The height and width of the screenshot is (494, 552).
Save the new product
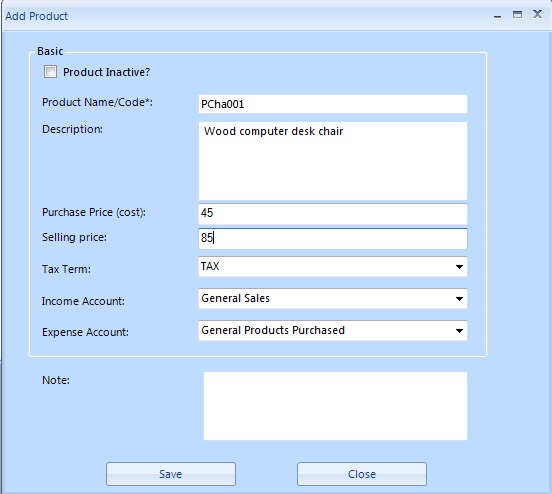pyautogui.click(x=171, y=474)
